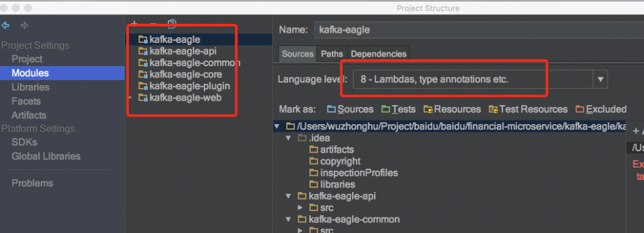Open the Language level combo box
This screenshot has width=644, height=233.
(x=480, y=79)
